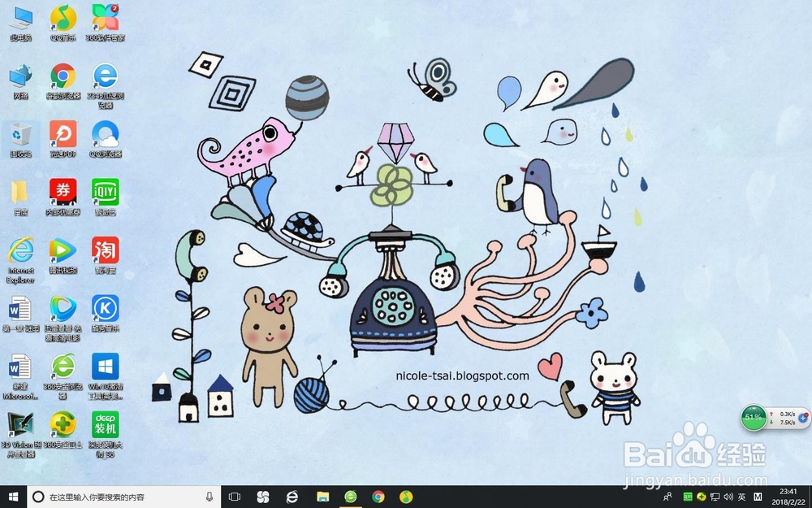Open Chrome from the taskbar
This screenshot has width=812, height=508.
[x=378, y=497]
